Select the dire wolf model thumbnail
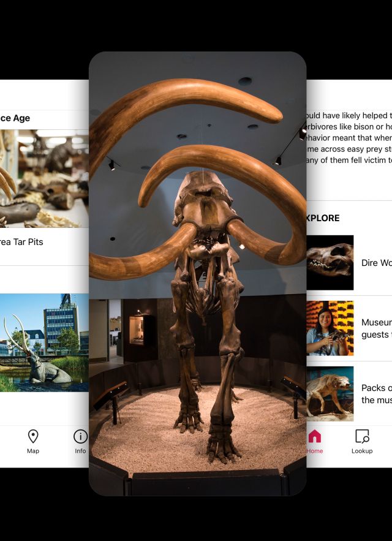Image resolution: width=392 pixels, height=541 pixels. click(x=330, y=394)
